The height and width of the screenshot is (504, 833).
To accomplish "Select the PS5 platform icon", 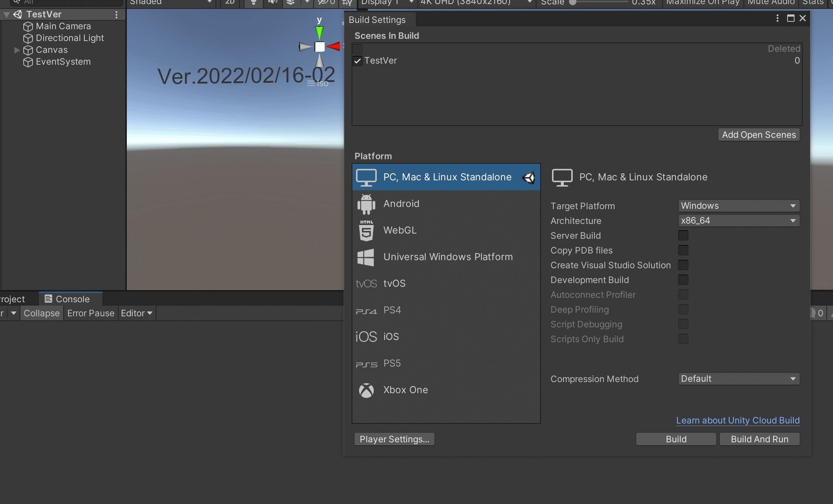I will (x=366, y=364).
